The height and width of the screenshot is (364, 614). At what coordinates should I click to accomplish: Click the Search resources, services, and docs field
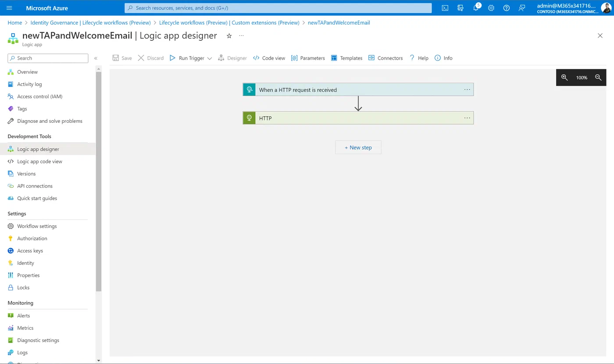[x=278, y=8]
